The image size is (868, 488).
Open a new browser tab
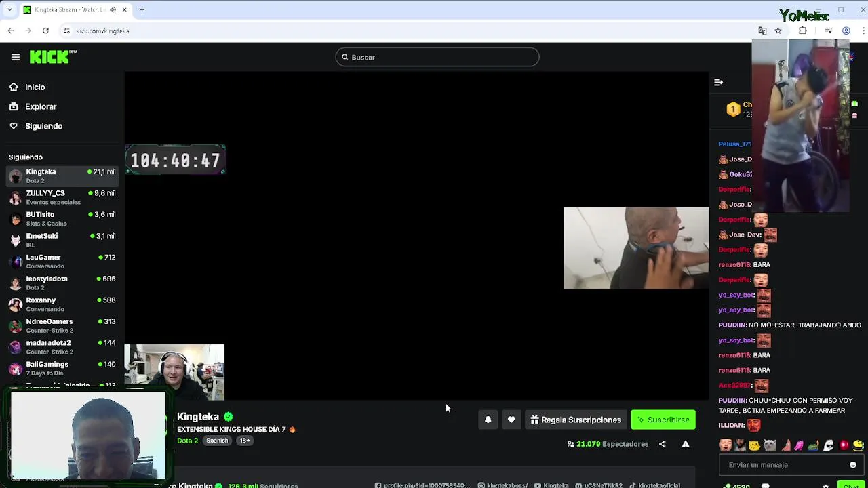click(x=142, y=9)
